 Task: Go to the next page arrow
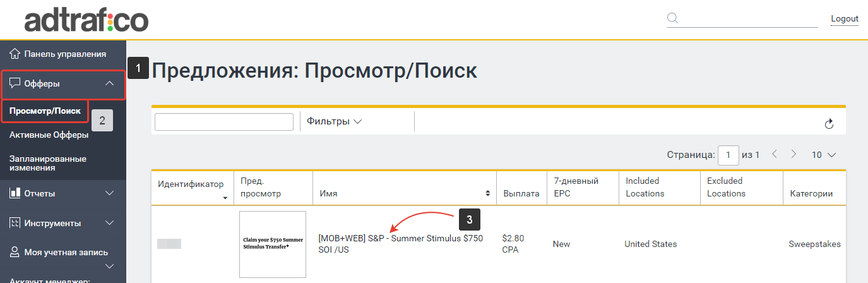click(x=794, y=154)
